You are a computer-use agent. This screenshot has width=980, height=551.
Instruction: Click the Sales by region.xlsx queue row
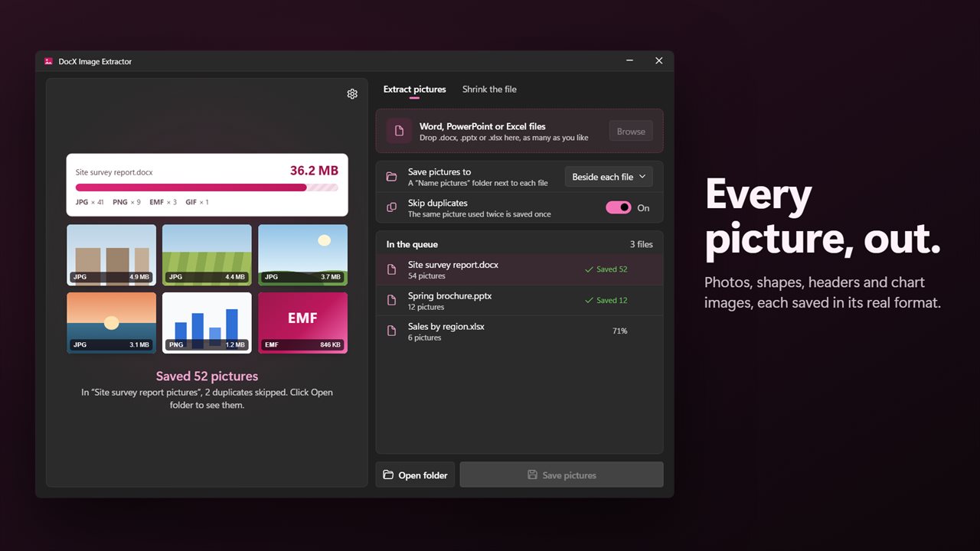tap(520, 331)
